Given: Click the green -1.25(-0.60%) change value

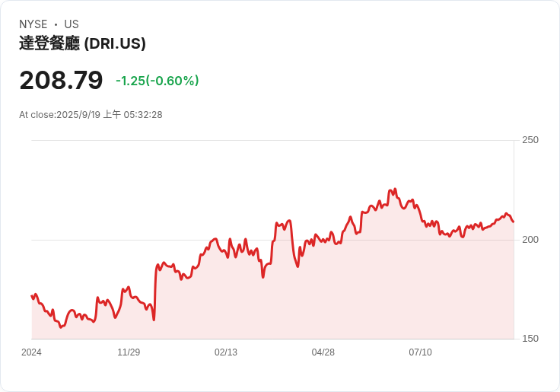Looking at the screenshot, I should [x=157, y=81].
